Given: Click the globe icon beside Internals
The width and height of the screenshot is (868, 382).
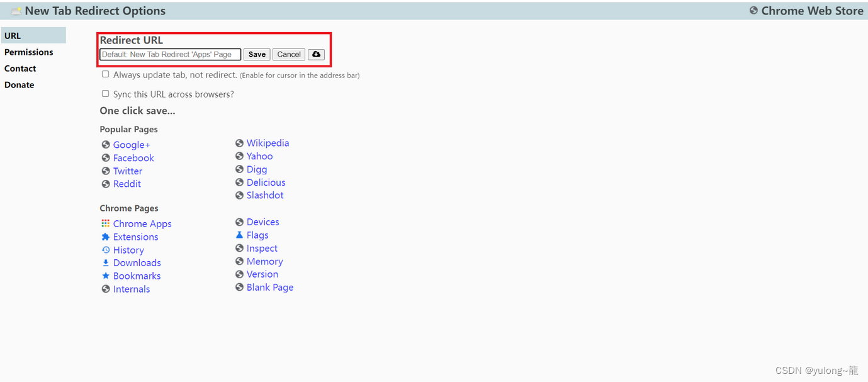Looking at the screenshot, I should click(x=106, y=289).
